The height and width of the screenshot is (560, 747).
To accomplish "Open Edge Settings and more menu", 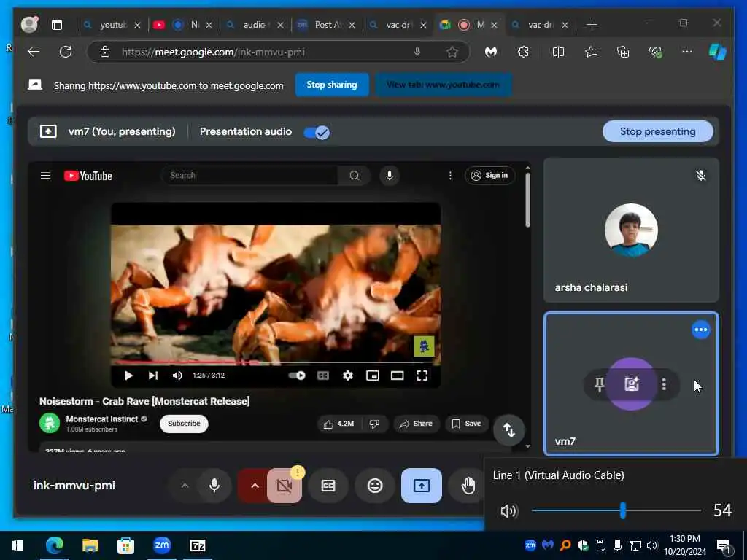I will [686, 52].
